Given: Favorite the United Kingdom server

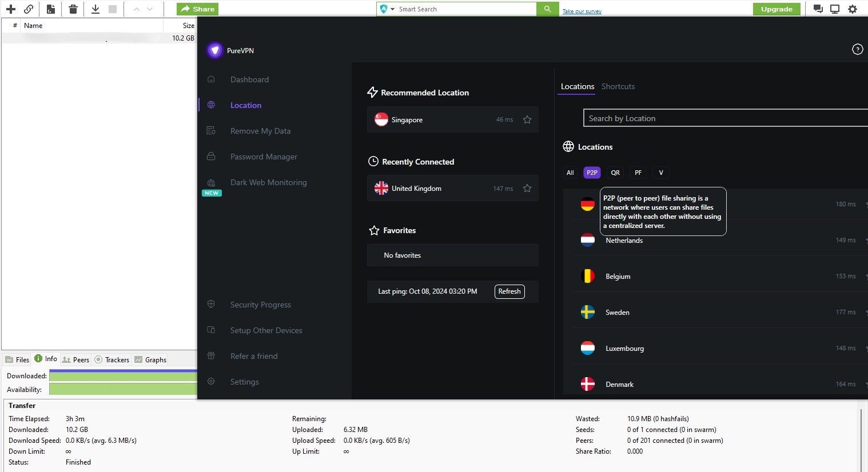Looking at the screenshot, I should pyautogui.click(x=527, y=188).
